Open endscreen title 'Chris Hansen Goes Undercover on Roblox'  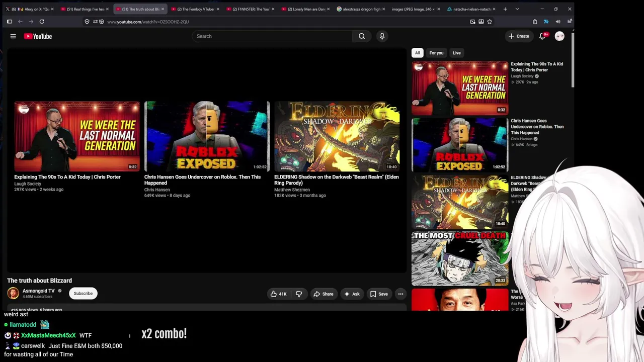click(x=203, y=180)
